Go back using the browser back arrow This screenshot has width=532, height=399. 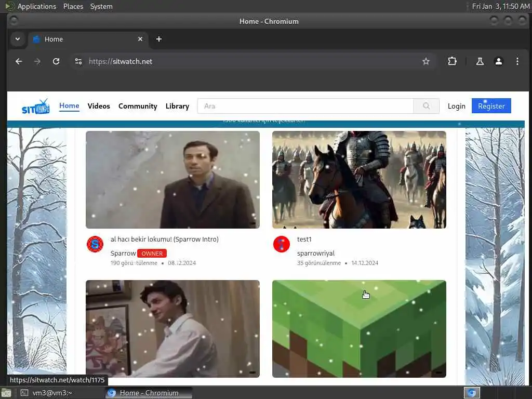(19, 61)
